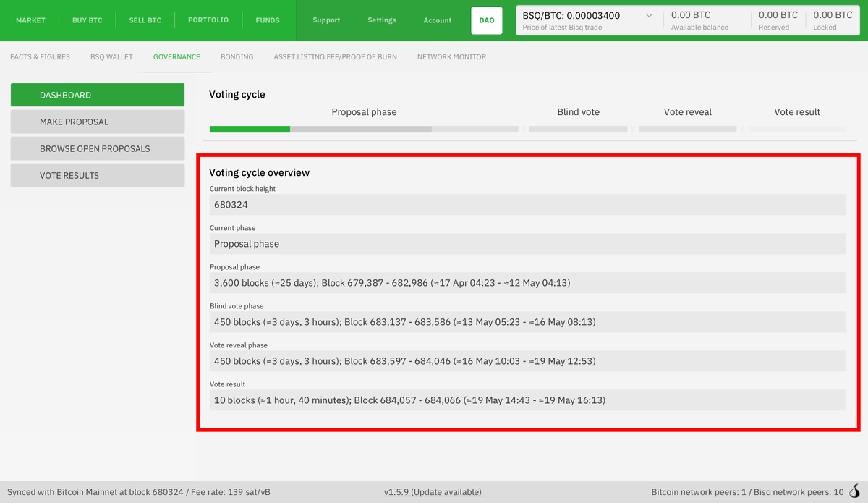Open the DAO section
Image resolution: width=868 pixels, height=503 pixels.
click(487, 20)
